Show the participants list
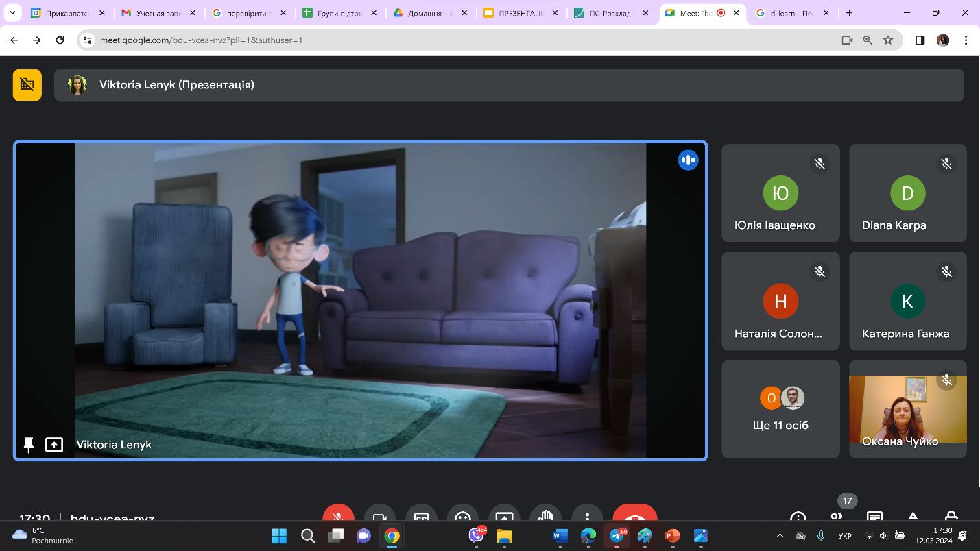Viewport: 980px width, 551px height. click(x=836, y=517)
